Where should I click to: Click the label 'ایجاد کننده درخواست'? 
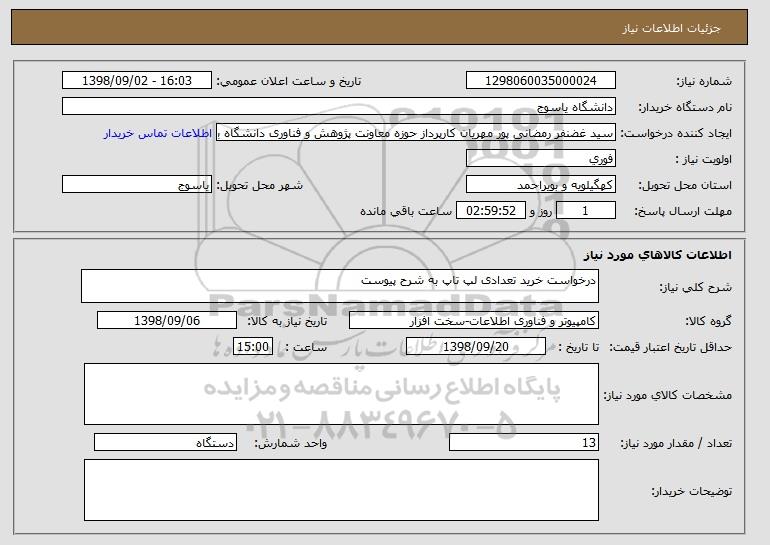point(676,134)
